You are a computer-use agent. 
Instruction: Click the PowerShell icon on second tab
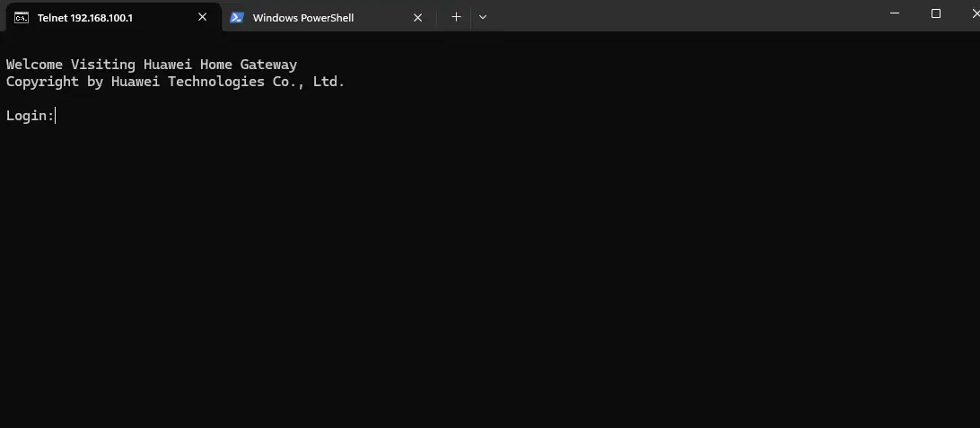coord(236,17)
